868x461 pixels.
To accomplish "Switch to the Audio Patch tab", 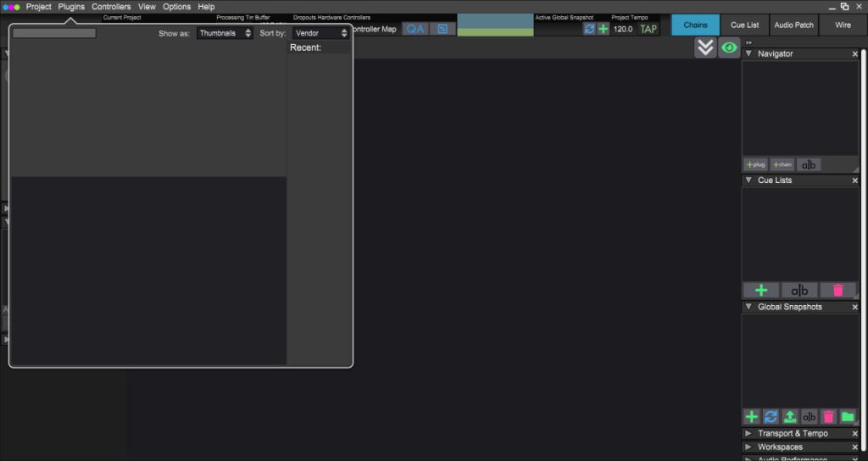I will (x=793, y=25).
